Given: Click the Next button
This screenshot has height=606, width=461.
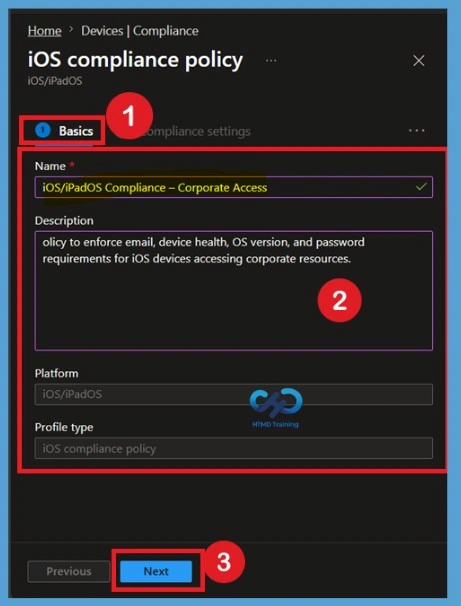Looking at the screenshot, I should [156, 571].
